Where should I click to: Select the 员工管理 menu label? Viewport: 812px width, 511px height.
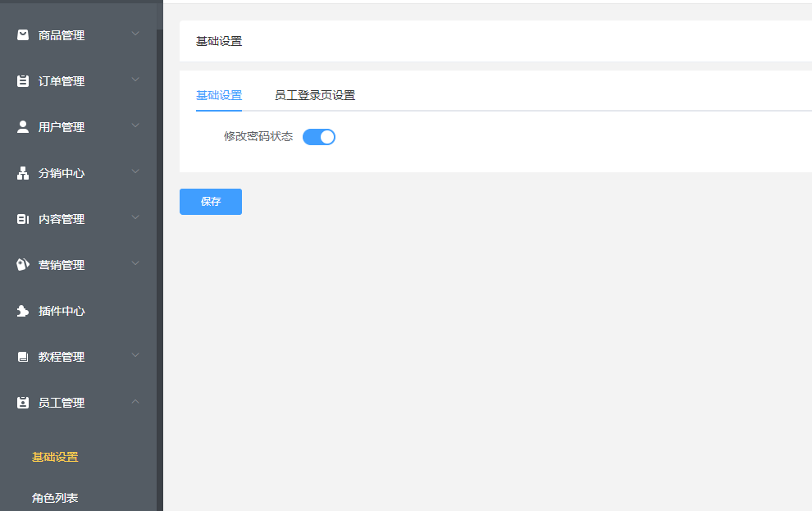point(62,402)
